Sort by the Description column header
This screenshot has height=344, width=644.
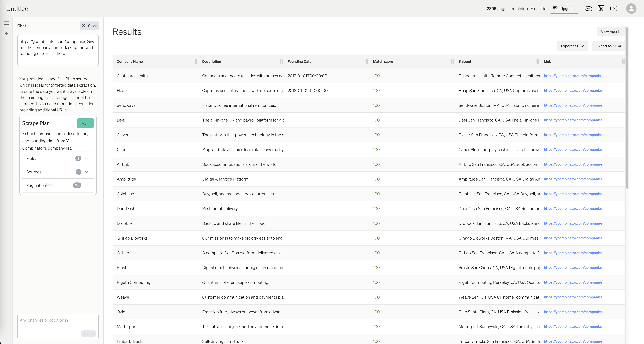[212, 61]
